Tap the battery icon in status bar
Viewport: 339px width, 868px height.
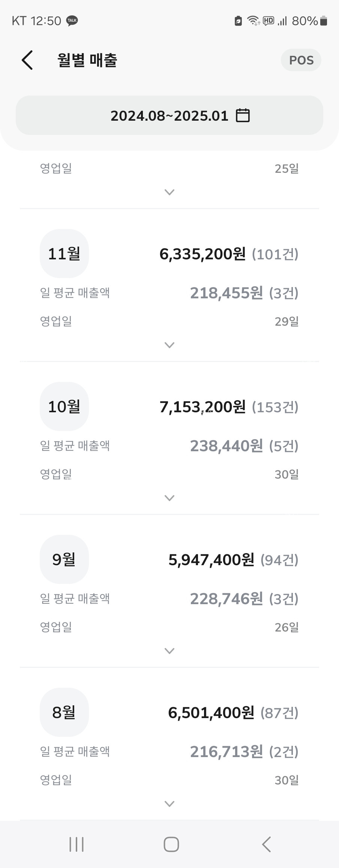pyautogui.click(x=324, y=21)
